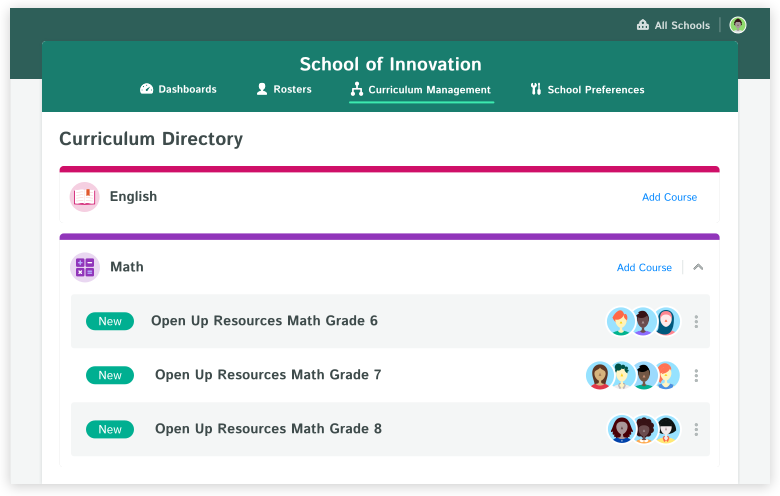The height and width of the screenshot is (496, 780).
Task: Click the red-haired teacher avatar on Grade 6
Action: (620, 321)
